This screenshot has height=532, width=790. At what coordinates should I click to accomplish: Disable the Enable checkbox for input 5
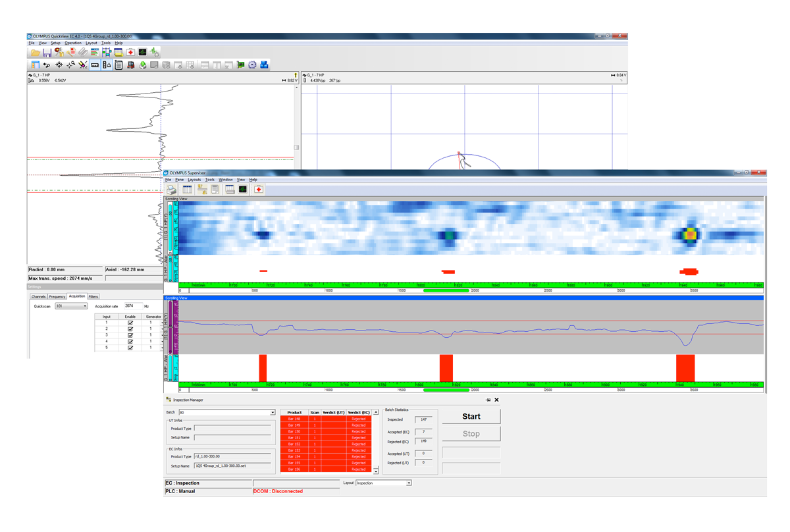pyautogui.click(x=130, y=348)
